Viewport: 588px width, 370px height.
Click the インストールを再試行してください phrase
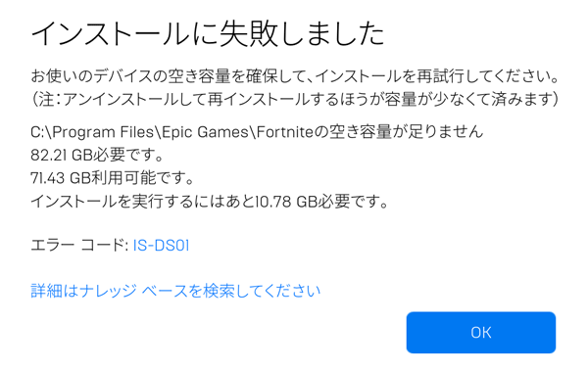click(x=438, y=76)
